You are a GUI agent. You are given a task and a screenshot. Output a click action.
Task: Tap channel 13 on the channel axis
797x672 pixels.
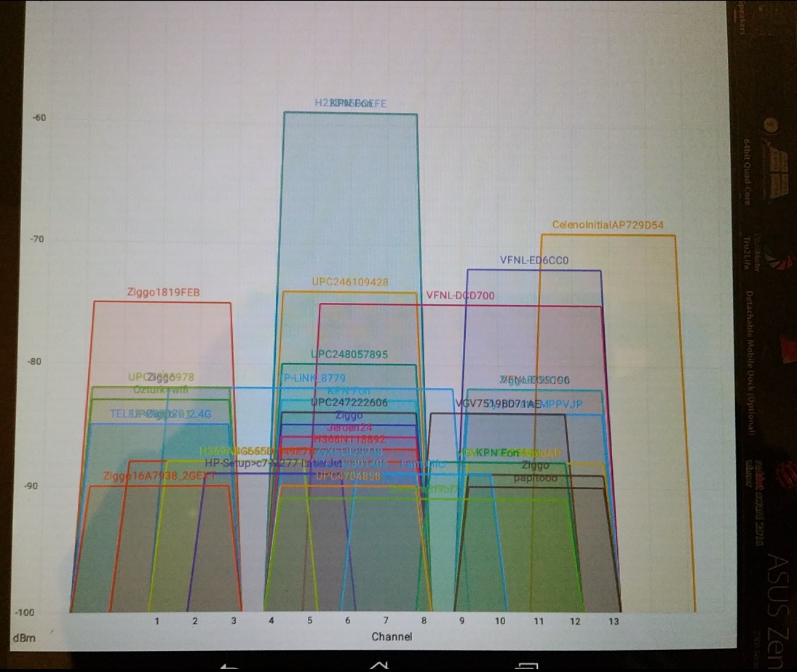pyautogui.click(x=614, y=621)
